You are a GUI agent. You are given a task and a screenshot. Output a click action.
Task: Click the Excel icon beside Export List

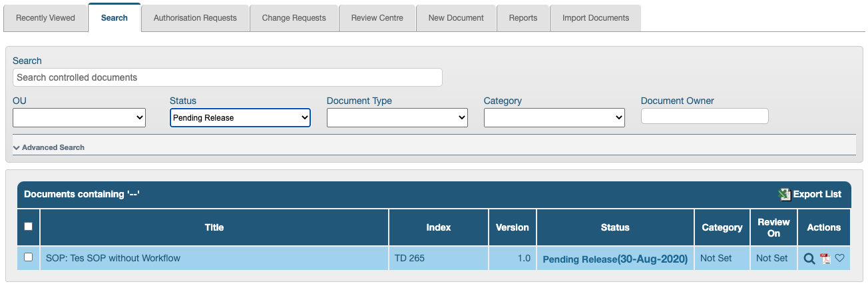784,194
